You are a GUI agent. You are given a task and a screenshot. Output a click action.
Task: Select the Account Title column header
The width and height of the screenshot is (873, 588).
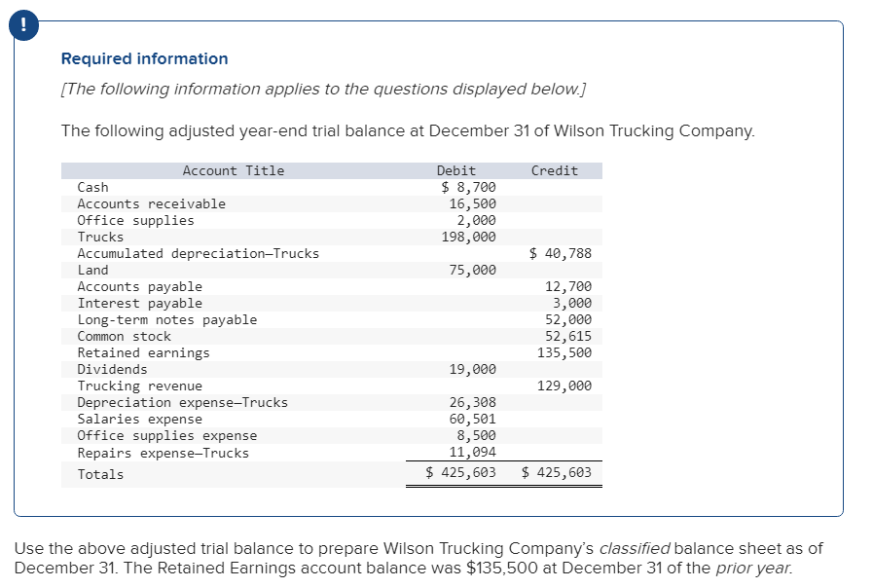(x=233, y=170)
